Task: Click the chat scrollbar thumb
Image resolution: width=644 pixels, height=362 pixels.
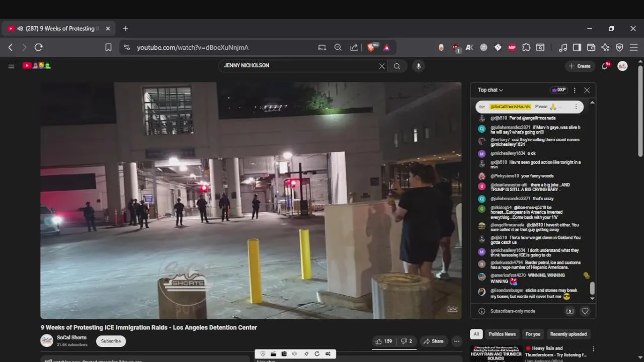Action: pyautogui.click(x=592, y=288)
